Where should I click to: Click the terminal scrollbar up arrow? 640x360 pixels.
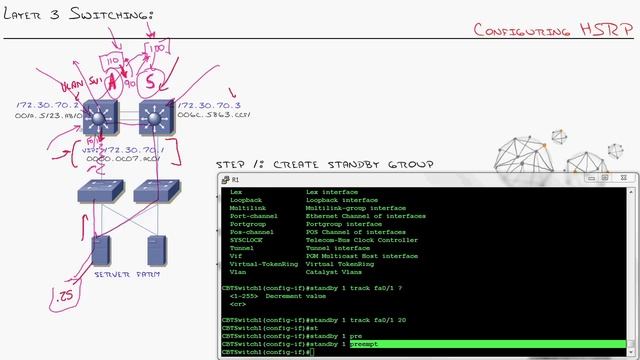[630, 191]
